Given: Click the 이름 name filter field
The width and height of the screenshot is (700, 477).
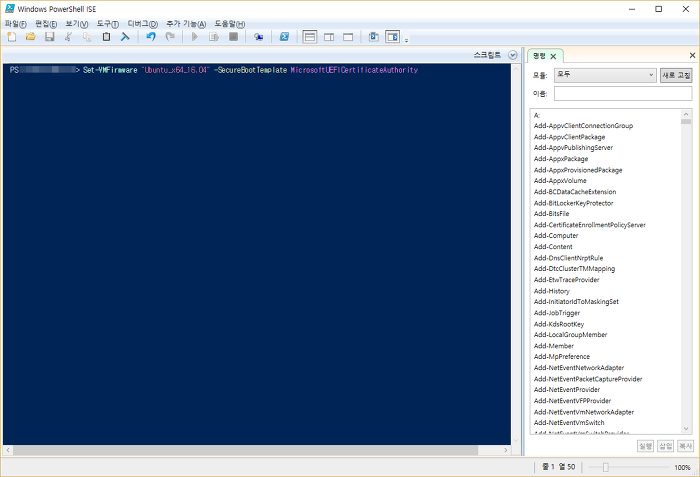Looking at the screenshot, I should pyautogui.click(x=623, y=94).
